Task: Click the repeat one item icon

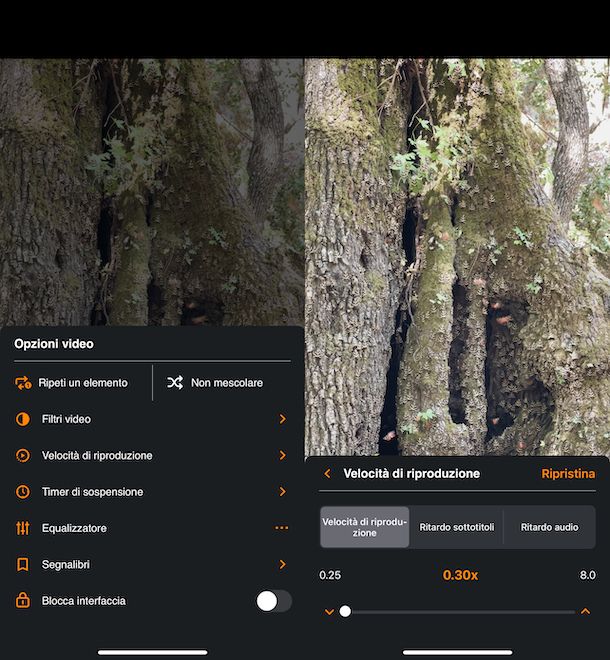Action: click(x=23, y=383)
